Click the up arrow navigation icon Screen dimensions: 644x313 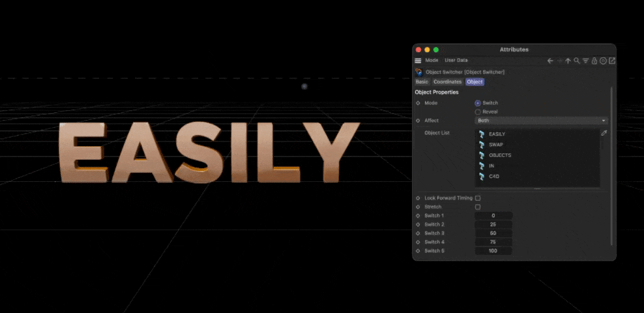[568, 61]
